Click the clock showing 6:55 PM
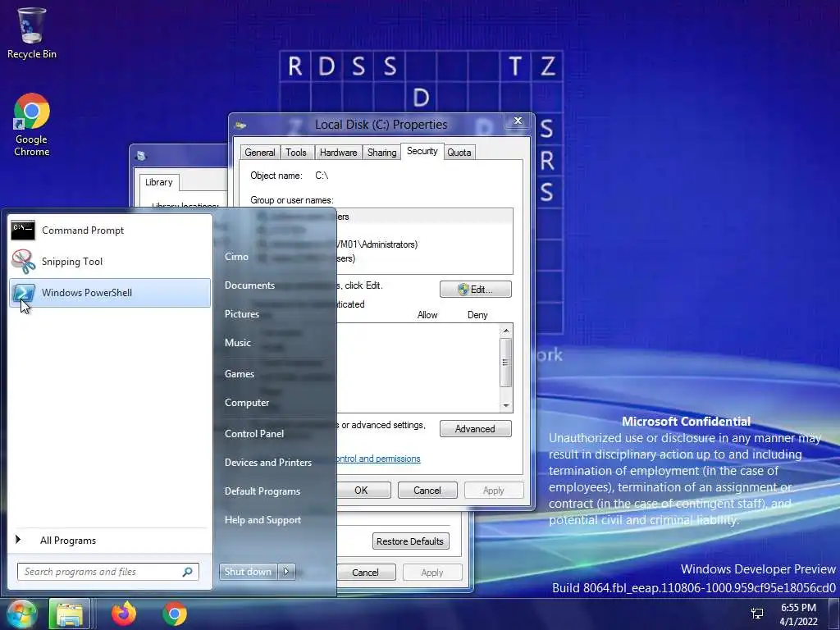The height and width of the screenshot is (630, 840). click(798, 614)
